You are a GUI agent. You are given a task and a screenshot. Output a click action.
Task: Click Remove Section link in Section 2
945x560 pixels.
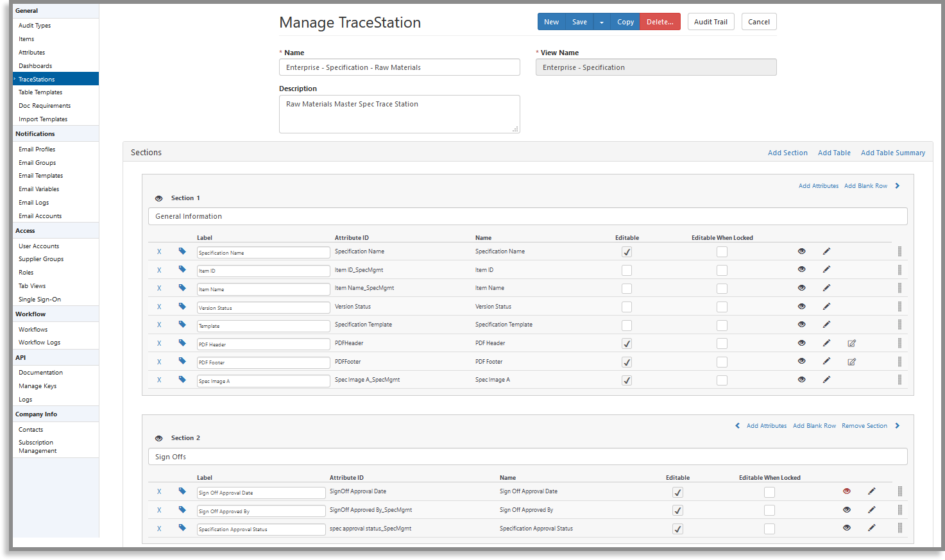point(864,426)
